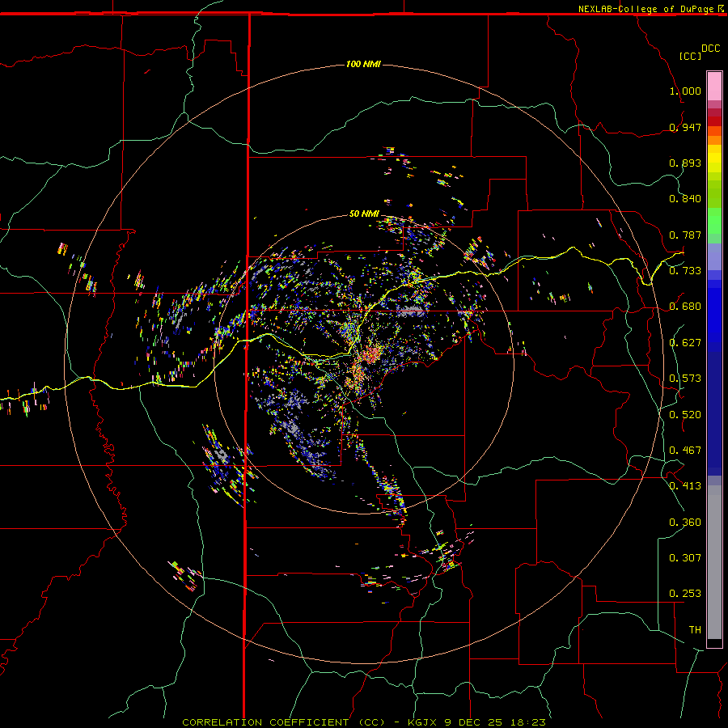Click the CORRELATION COEFFICIENT (CC) caption text
Viewport: 728px width, 728px height.
tap(283, 722)
